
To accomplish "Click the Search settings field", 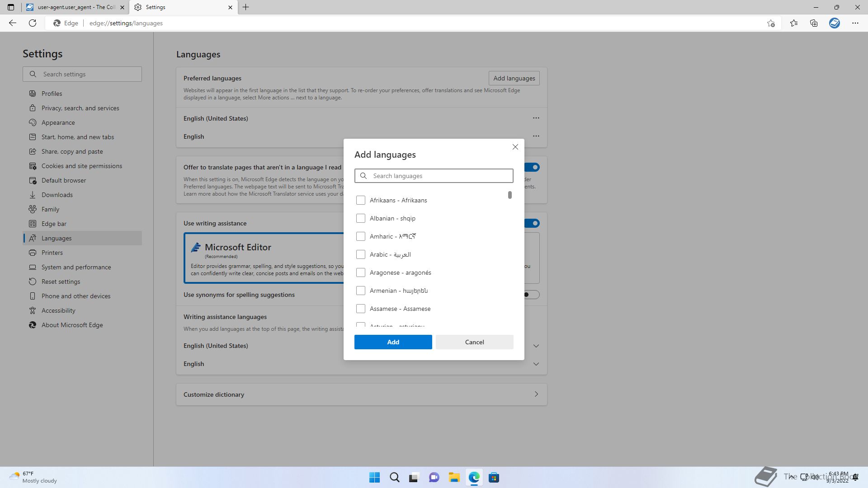I will click(x=82, y=74).
